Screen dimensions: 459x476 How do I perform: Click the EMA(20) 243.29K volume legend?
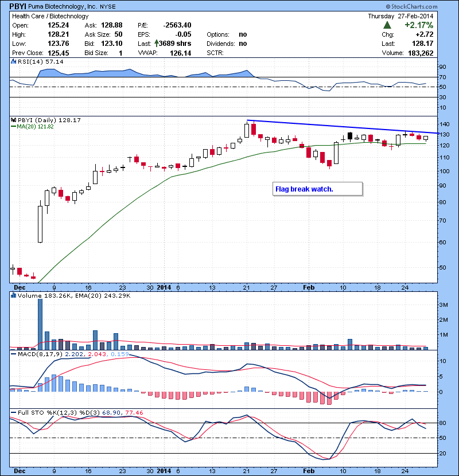[x=103, y=295]
